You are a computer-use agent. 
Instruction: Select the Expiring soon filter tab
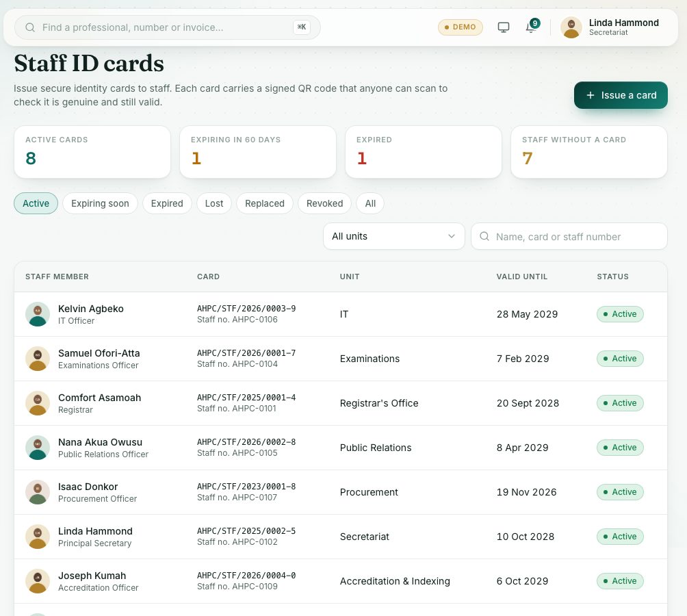tap(100, 203)
